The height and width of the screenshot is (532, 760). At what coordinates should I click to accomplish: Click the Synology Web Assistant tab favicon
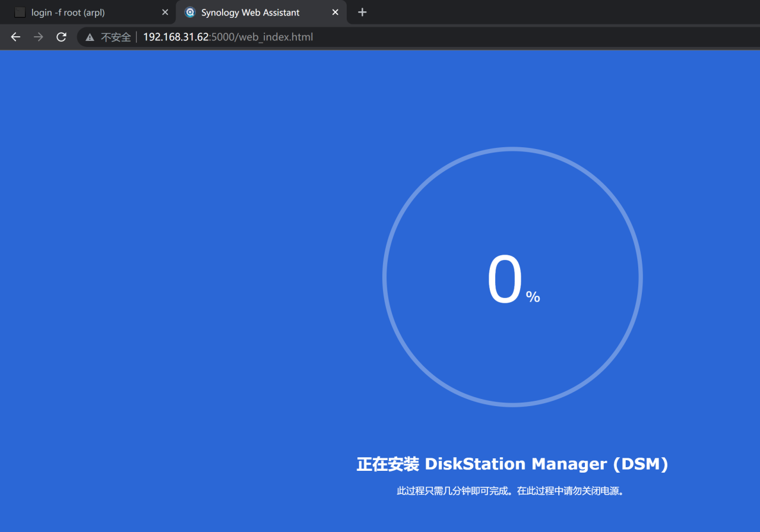190,12
